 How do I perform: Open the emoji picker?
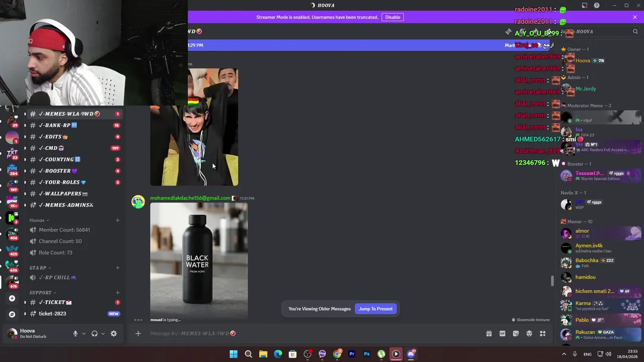[x=529, y=333]
